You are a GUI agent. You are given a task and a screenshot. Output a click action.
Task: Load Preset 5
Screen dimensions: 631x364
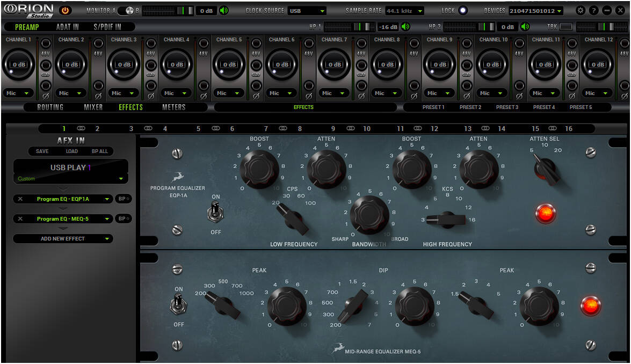tap(581, 107)
